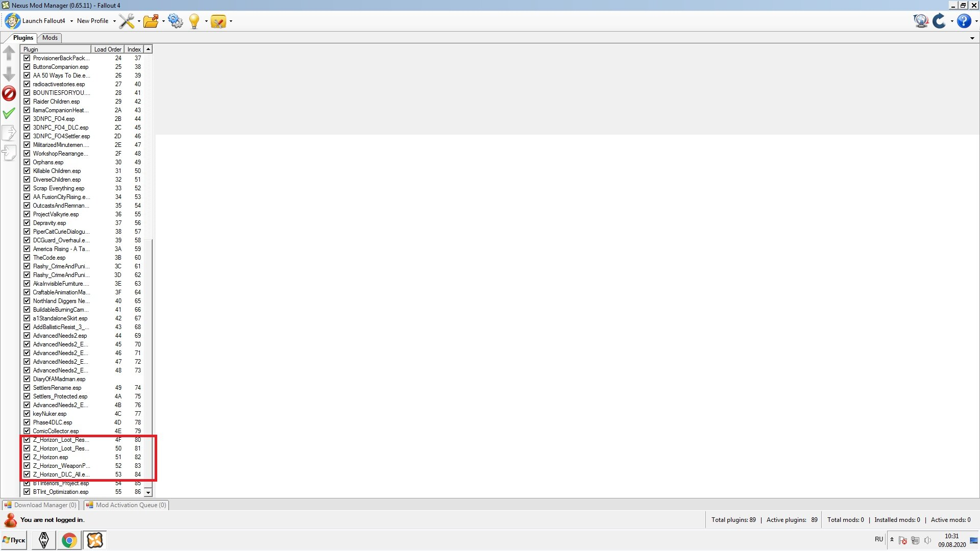Click the lightbulb tips icon

[194, 21]
